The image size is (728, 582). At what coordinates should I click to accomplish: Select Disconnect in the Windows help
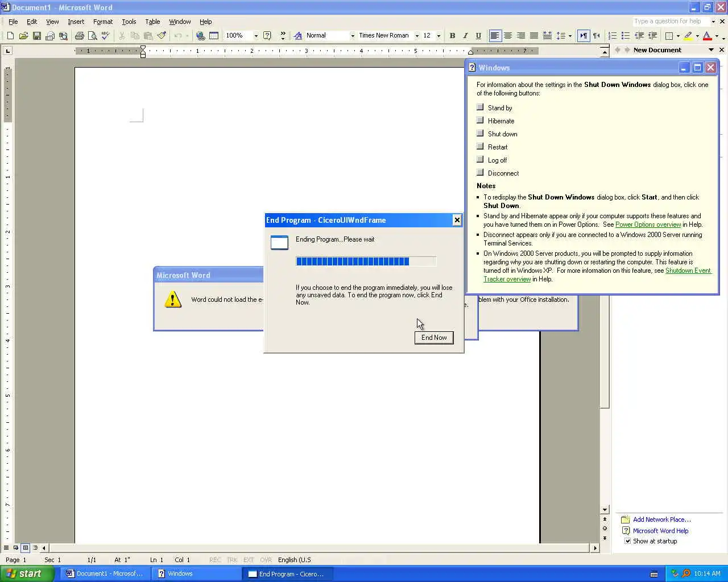coord(480,172)
